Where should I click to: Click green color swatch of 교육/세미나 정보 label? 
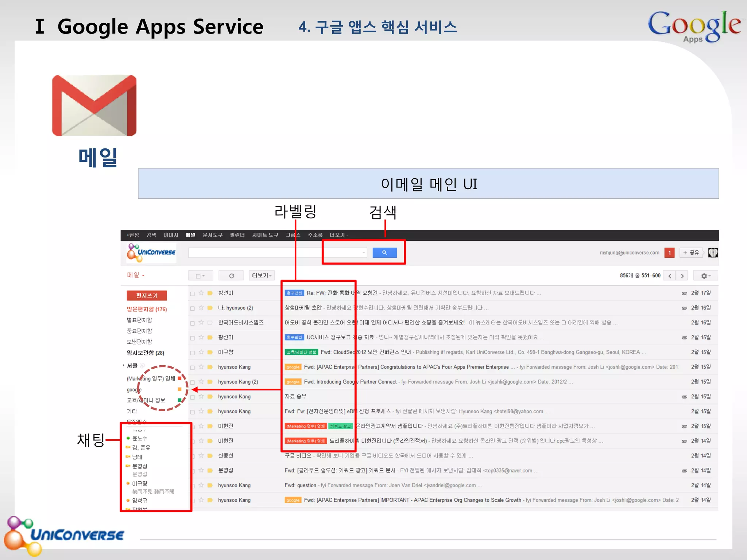point(179,400)
